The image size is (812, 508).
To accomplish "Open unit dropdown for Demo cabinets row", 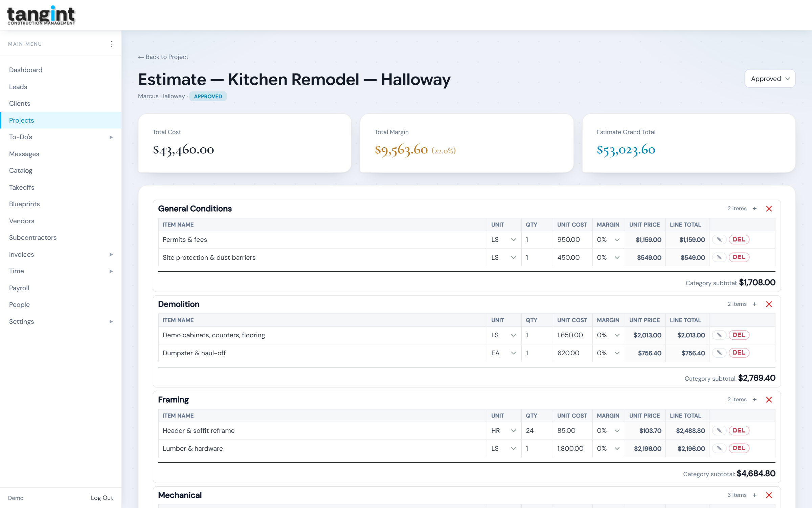I will point(504,335).
